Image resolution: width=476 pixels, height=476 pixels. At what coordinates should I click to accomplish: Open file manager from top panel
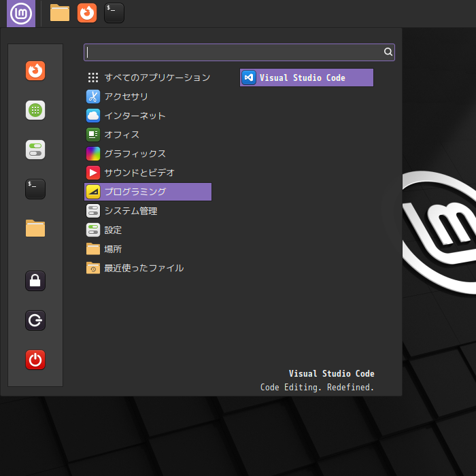pos(60,13)
